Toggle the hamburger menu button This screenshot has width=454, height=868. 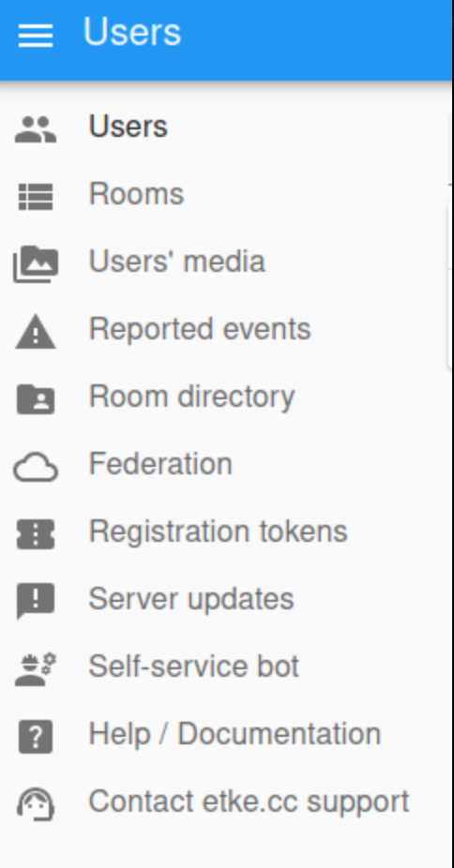click(x=36, y=36)
